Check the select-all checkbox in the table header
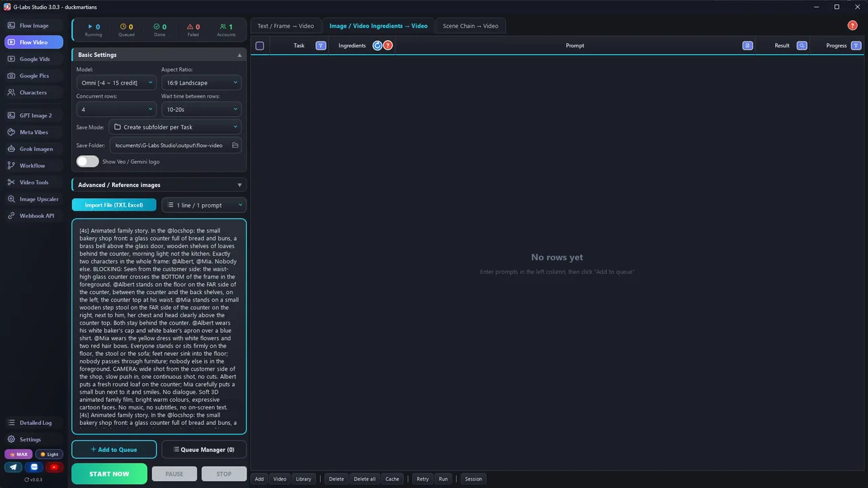This screenshot has height=488, width=868. [x=260, y=45]
